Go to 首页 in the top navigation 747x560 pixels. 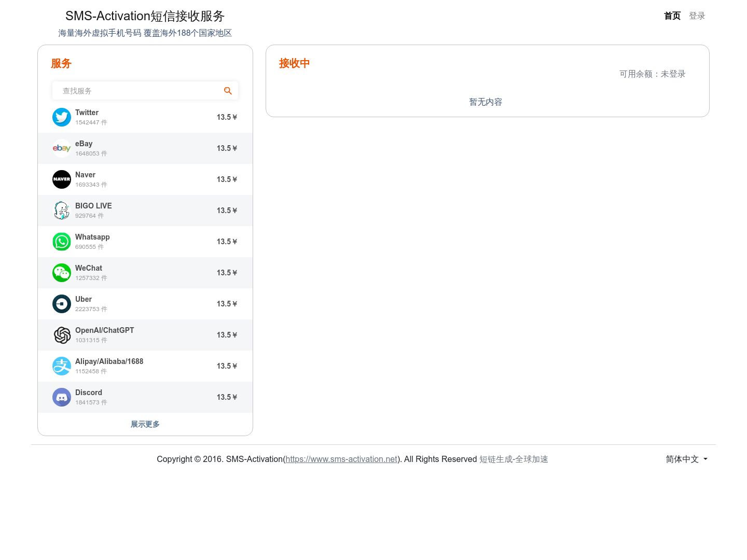pyautogui.click(x=672, y=16)
